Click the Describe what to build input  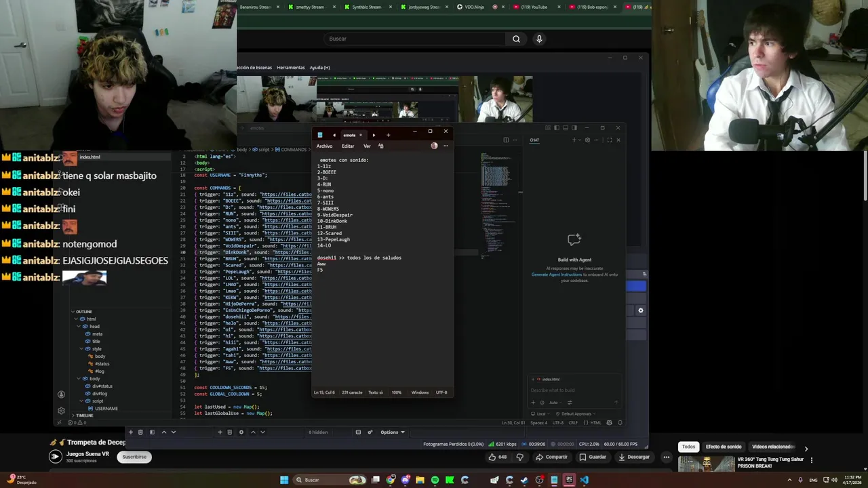click(x=574, y=390)
